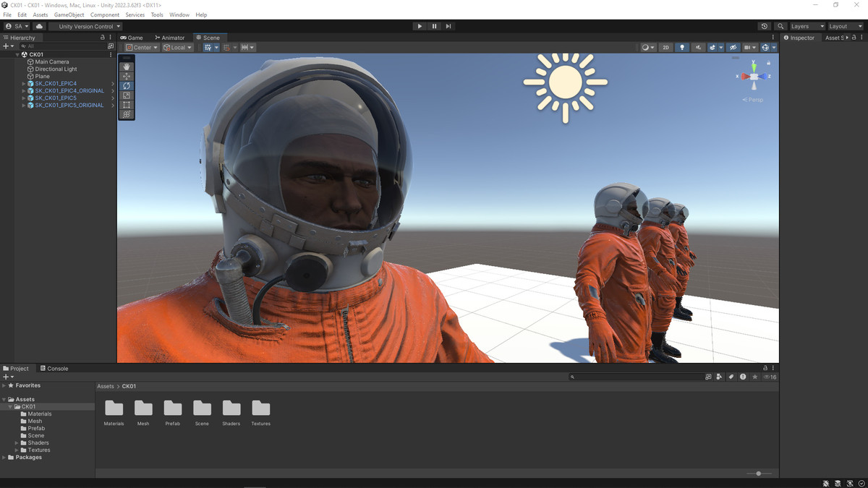
Task: Open the Undo History button
Action: click(x=765, y=26)
